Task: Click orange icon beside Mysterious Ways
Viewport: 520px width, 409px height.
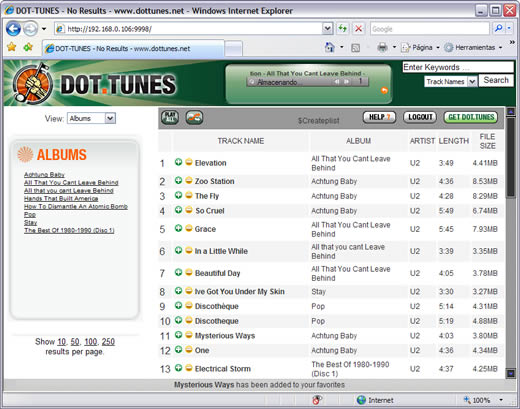Action: [x=189, y=335]
